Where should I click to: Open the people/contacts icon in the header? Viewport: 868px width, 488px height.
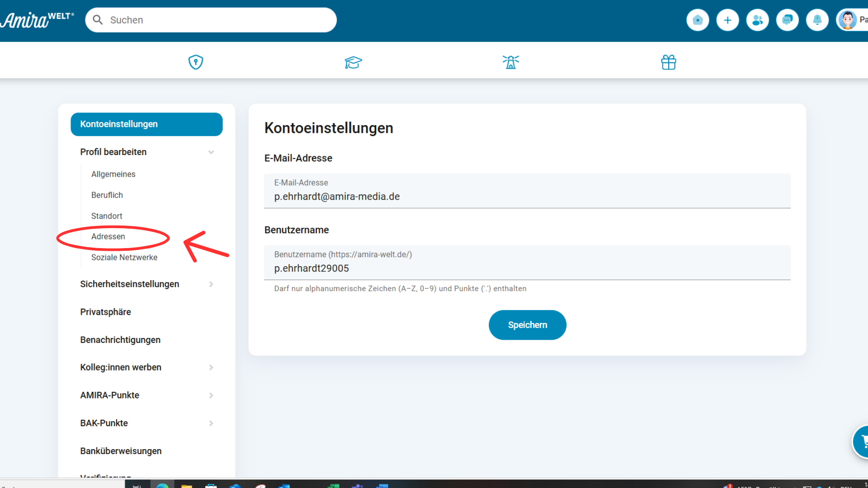(x=757, y=20)
